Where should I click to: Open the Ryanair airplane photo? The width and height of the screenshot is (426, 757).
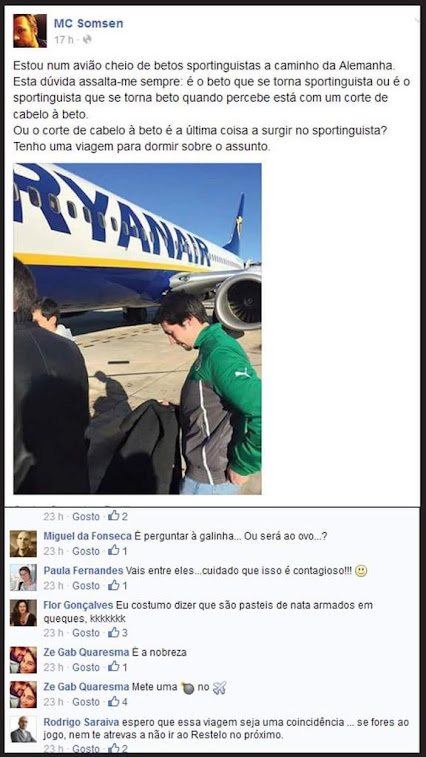coord(137,329)
